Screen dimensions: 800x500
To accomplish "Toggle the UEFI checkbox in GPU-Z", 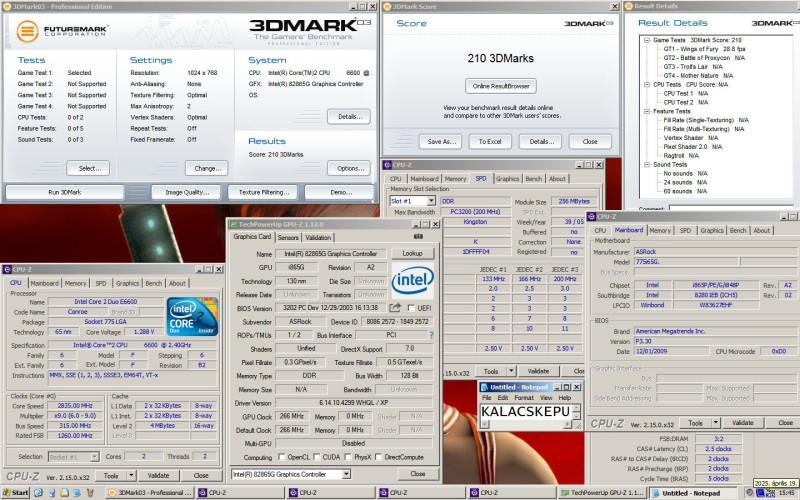I will (411, 308).
